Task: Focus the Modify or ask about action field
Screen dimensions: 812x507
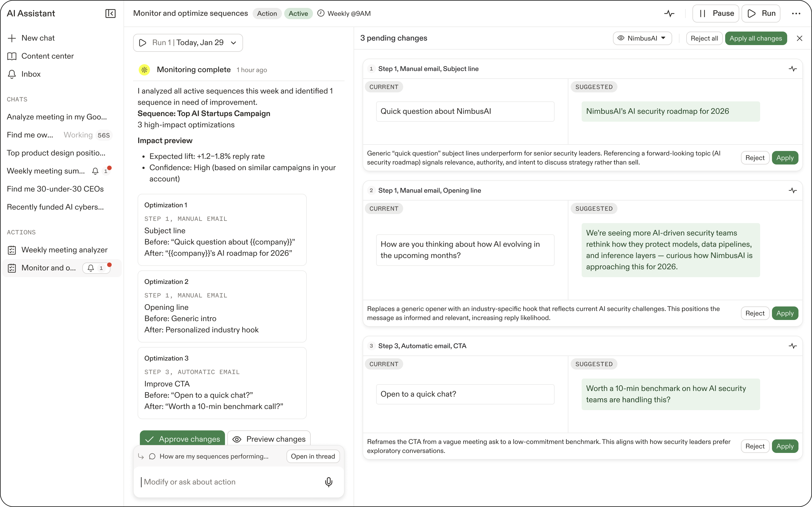Action: (x=228, y=482)
